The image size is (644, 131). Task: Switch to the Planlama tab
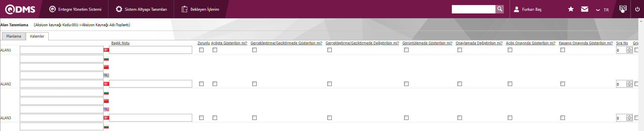tap(14, 36)
